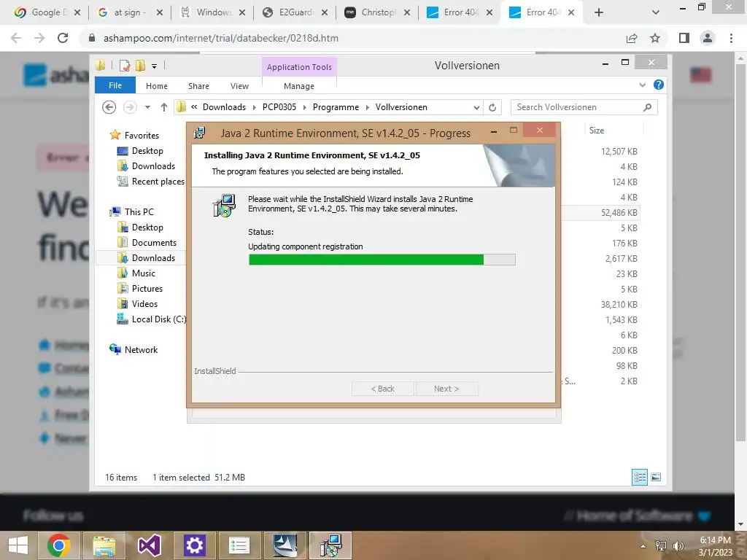Open a new Chrome tab
This screenshot has width=747, height=560.
click(599, 12)
